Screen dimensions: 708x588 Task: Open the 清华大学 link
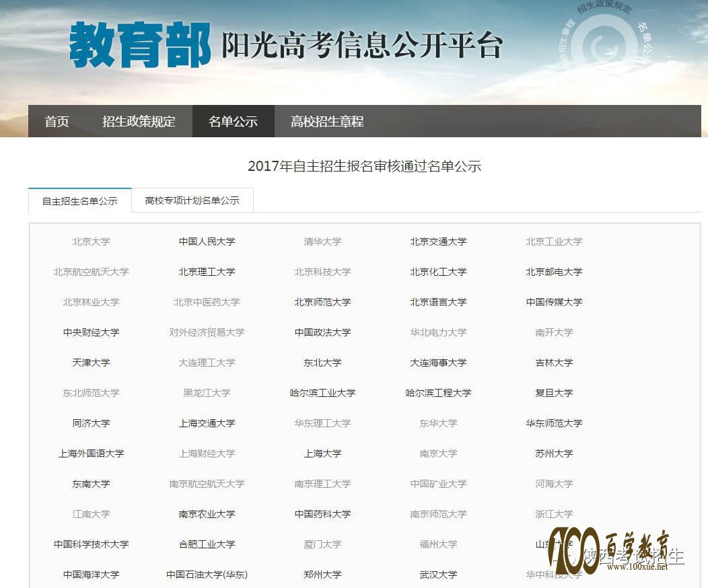tap(323, 242)
